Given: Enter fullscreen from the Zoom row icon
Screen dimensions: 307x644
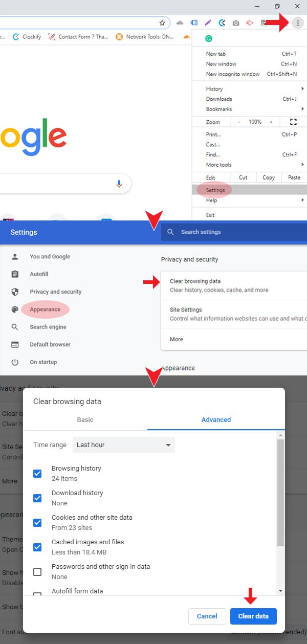Looking at the screenshot, I should pyautogui.click(x=293, y=122).
